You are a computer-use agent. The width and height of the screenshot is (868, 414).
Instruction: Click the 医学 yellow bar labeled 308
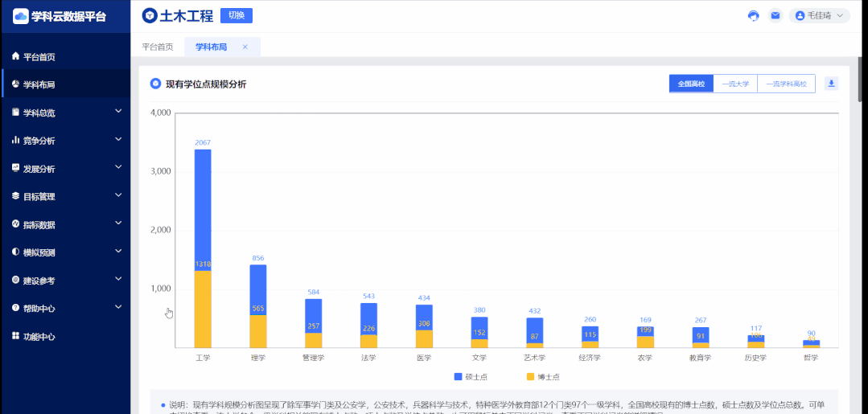424,338
